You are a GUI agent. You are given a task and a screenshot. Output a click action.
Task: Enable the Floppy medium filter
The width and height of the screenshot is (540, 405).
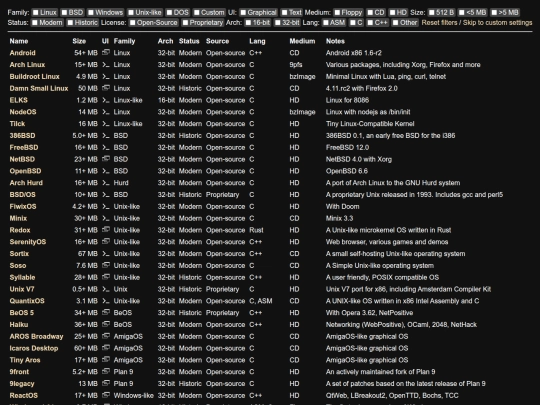tap(337, 13)
